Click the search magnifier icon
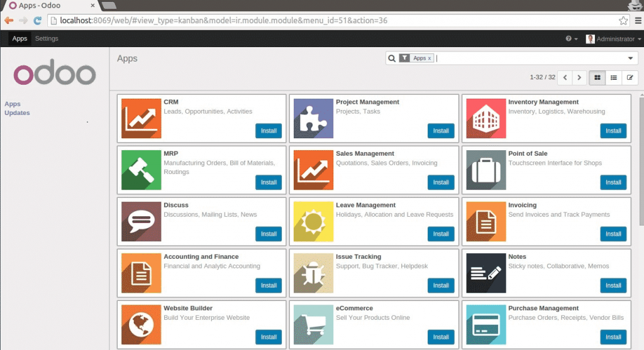The image size is (644, 350). click(x=392, y=58)
